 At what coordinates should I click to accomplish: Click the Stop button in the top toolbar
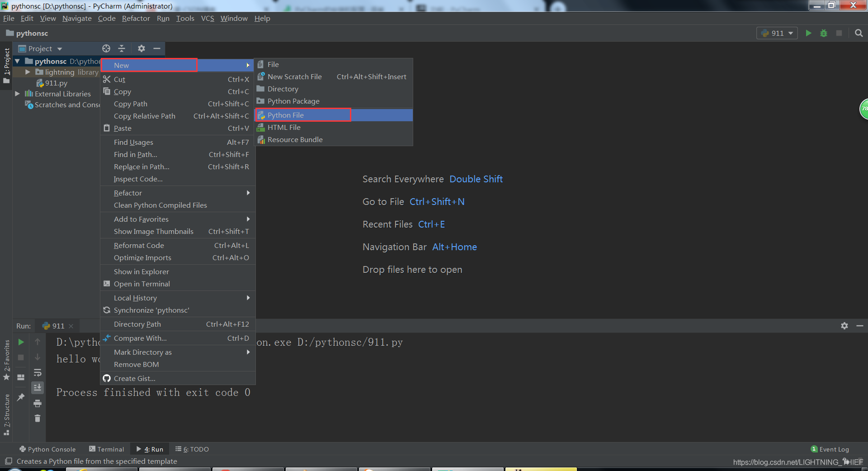839,33
